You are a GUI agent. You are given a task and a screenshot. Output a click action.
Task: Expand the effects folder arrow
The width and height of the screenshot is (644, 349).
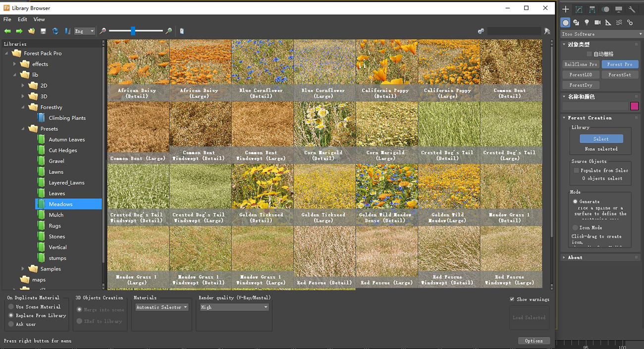(15, 64)
